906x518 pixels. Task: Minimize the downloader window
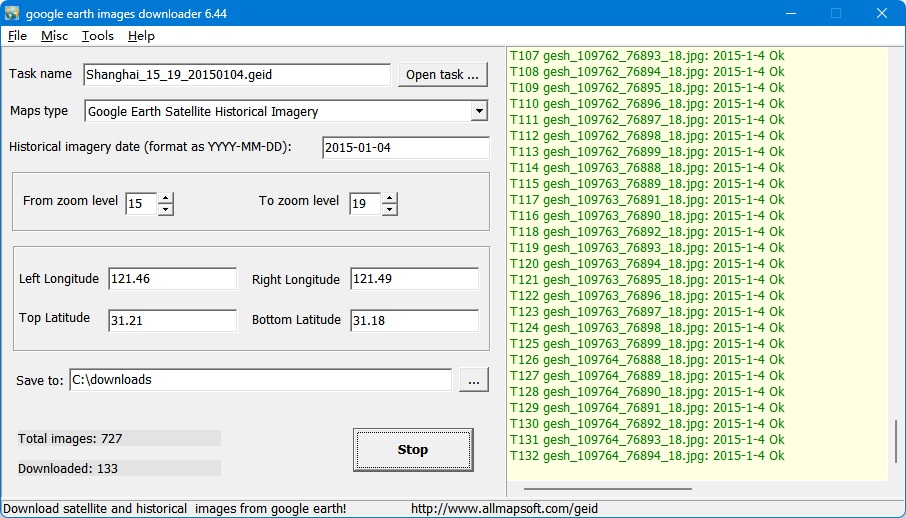pos(791,13)
